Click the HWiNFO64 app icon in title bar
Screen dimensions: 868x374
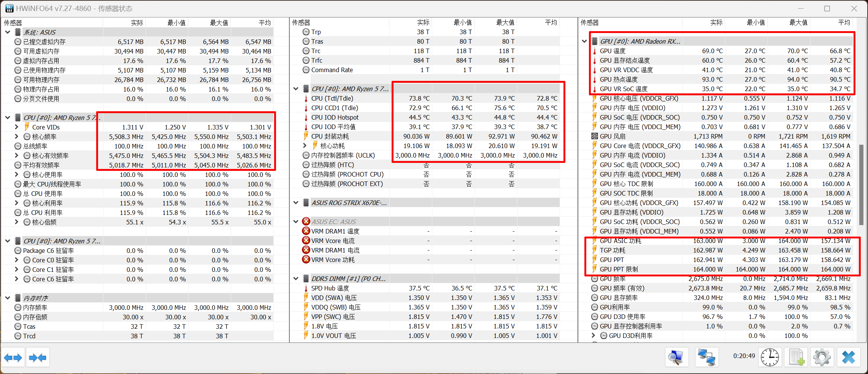pyautogui.click(x=9, y=8)
